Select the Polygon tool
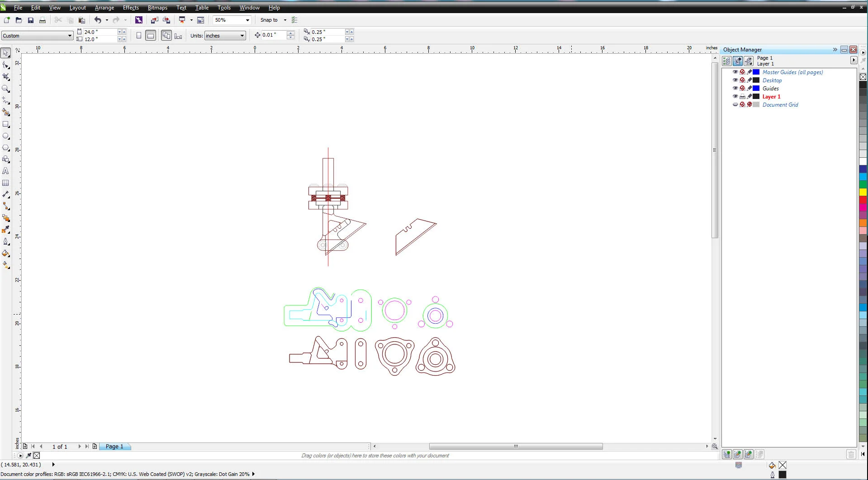Screen dimensions: 868x480 6,147
